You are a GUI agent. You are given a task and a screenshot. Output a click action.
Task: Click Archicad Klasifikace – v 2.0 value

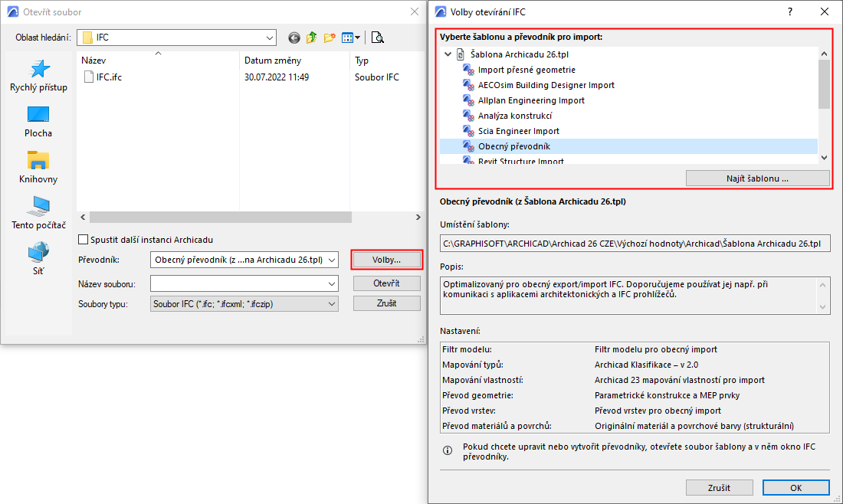(646, 365)
